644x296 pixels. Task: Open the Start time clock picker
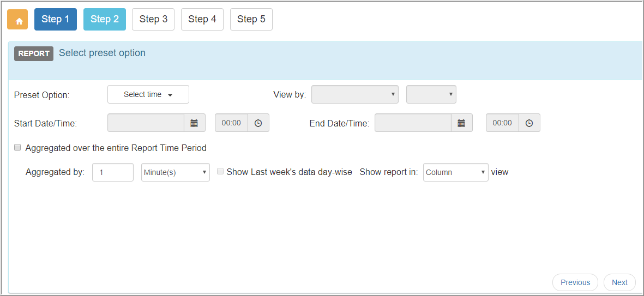point(258,123)
